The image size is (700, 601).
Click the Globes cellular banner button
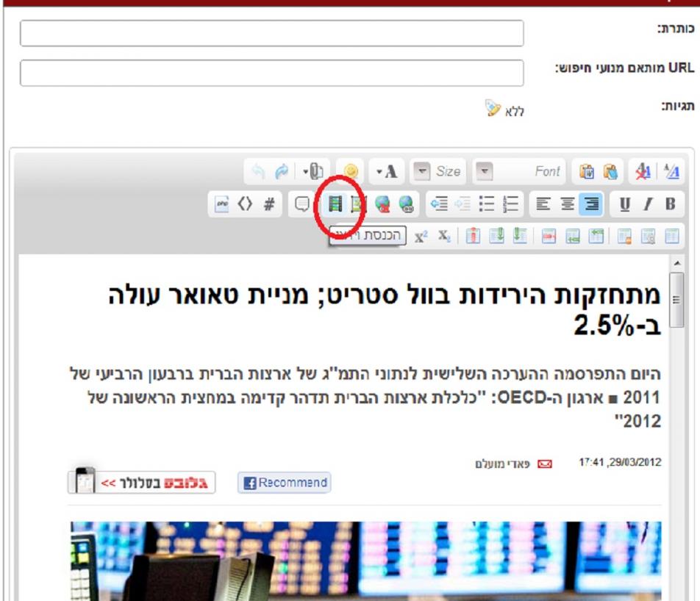click(x=142, y=483)
